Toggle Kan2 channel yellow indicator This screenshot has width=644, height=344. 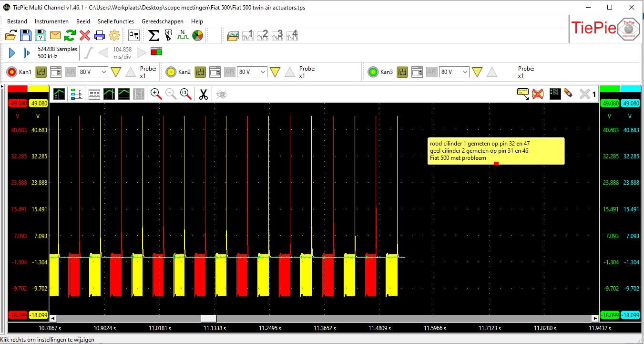point(171,72)
